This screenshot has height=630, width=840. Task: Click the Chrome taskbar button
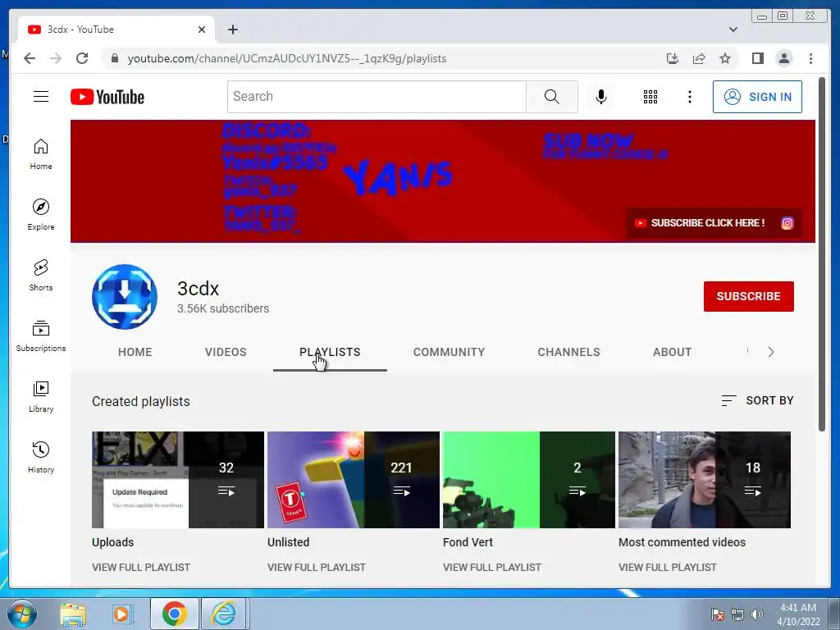tap(174, 614)
